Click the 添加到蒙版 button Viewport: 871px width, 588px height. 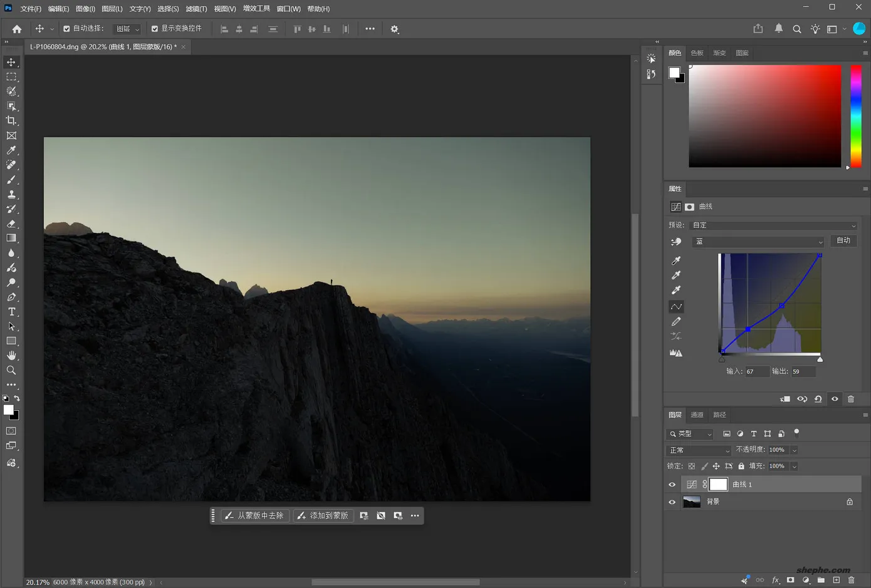click(323, 516)
